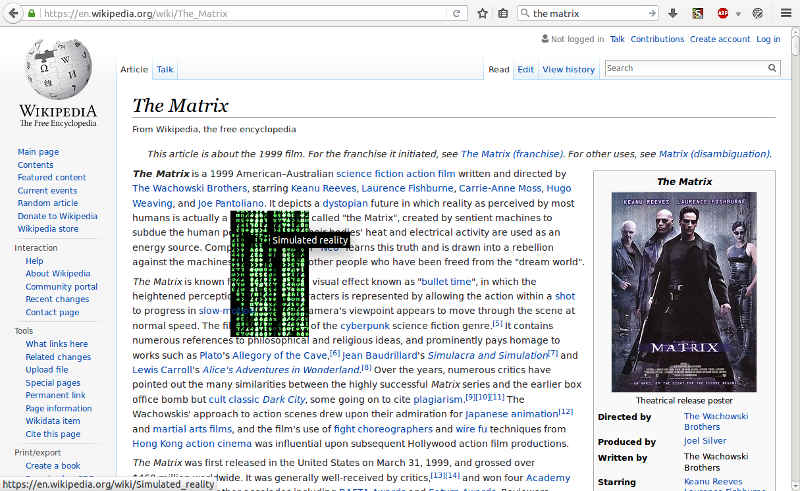
Task: Open the hamburger menu in browser toolbar
Action: point(786,13)
